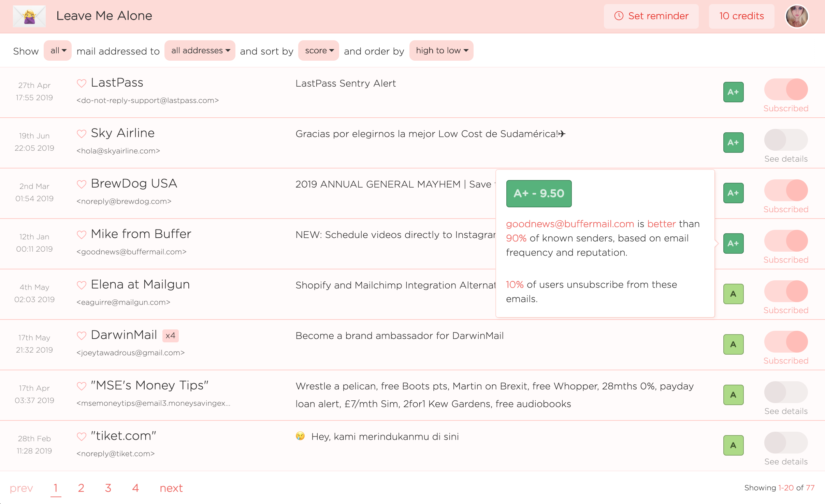Click the "next" pagination link
Image resolution: width=825 pixels, height=504 pixels.
point(171,488)
